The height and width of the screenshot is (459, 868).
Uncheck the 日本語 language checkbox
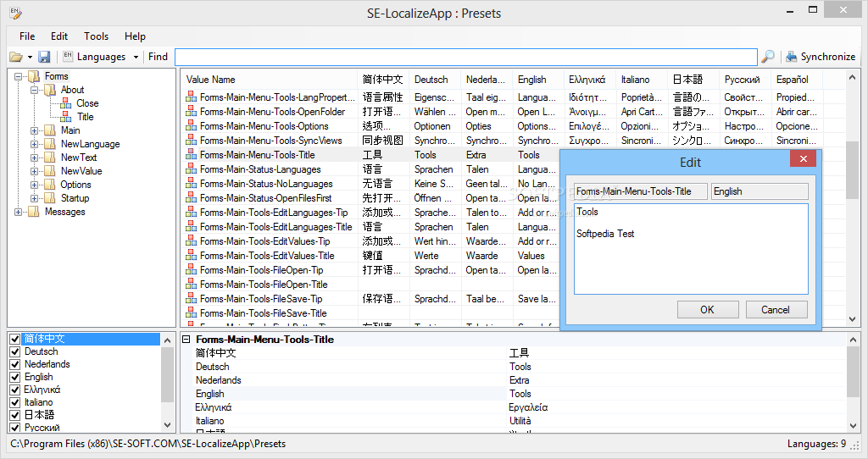click(x=15, y=415)
